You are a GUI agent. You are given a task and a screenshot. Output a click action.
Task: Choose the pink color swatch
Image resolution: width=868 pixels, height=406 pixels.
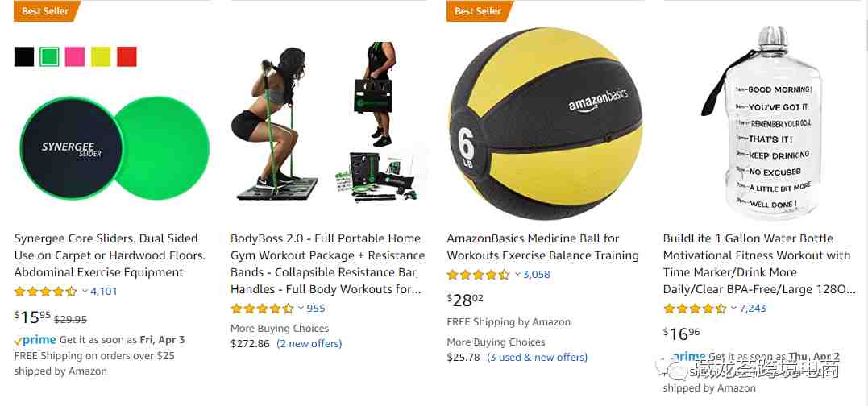[75, 57]
